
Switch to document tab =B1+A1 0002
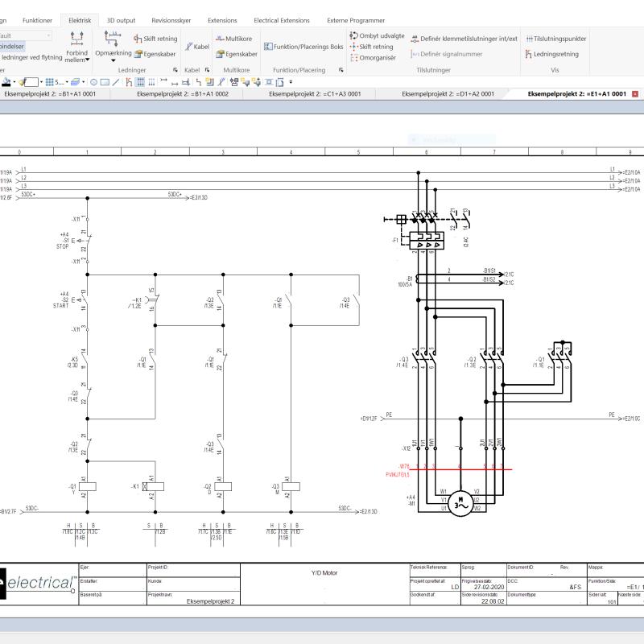tap(183, 93)
